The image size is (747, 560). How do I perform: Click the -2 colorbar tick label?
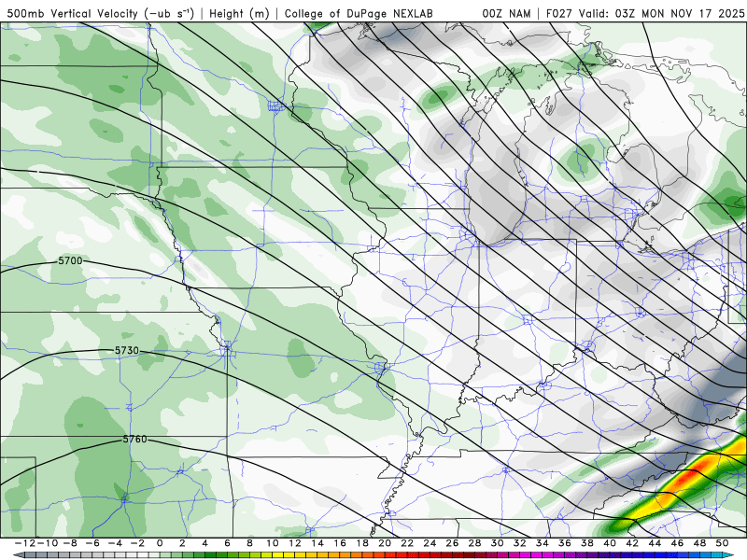pyautogui.click(x=136, y=543)
